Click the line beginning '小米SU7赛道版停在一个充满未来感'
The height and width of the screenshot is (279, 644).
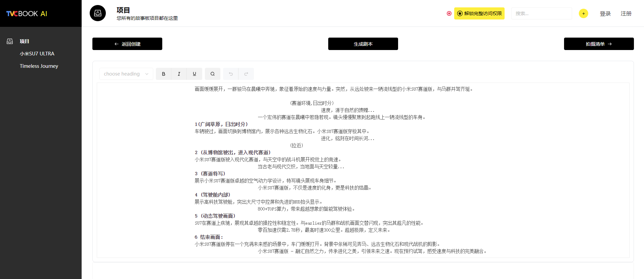click(317, 244)
